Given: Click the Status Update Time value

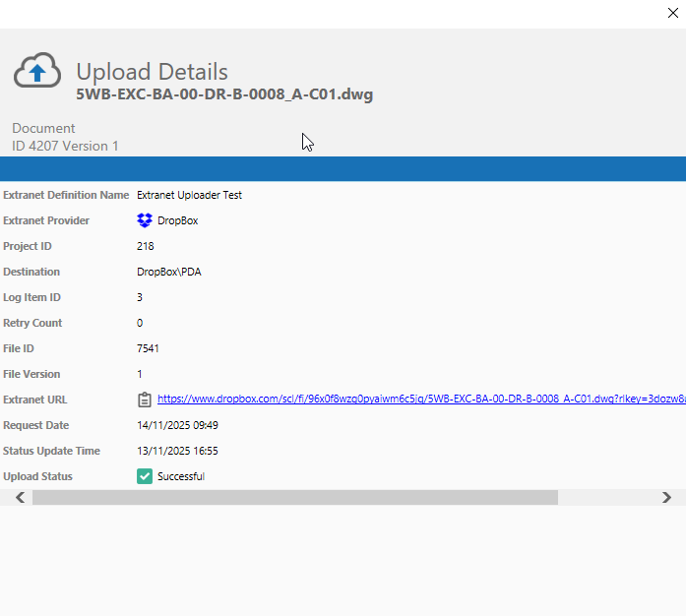Looking at the screenshot, I should point(177,451).
